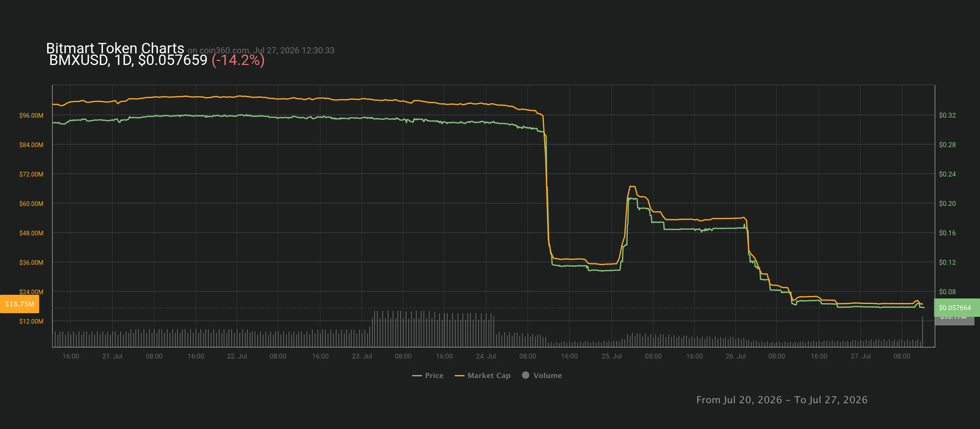Click the $60.00M market cap axis label
This screenshot has height=429, width=980.
[x=31, y=204]
